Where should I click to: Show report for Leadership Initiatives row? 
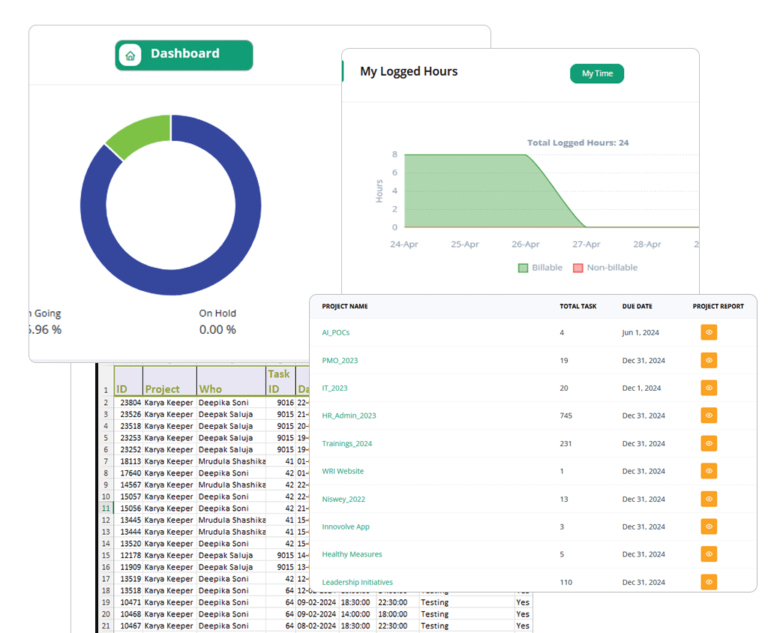pyautogui.click(x=708, y=581)
